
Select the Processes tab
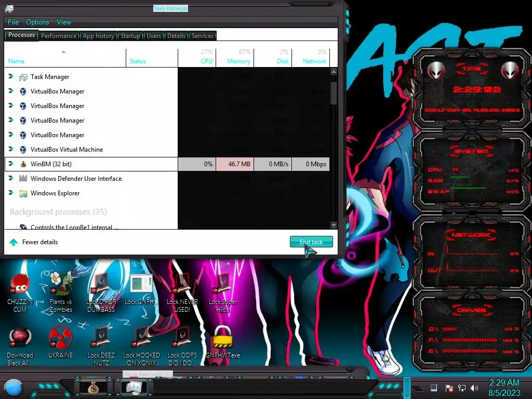pos(21,35)
